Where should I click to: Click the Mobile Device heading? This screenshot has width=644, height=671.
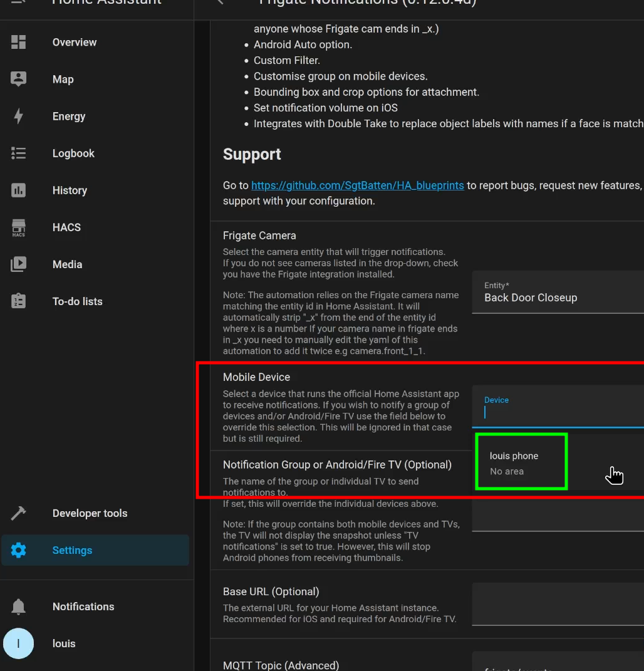tap(256, 377)
